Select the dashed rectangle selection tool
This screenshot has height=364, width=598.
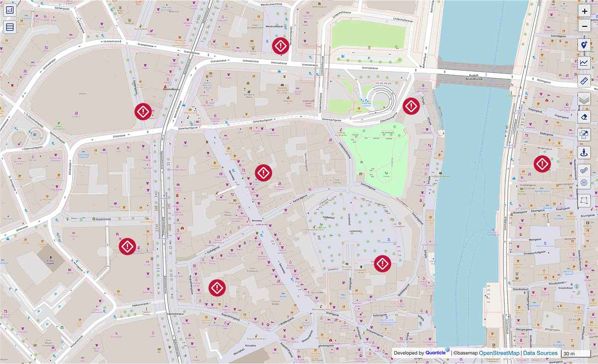(585, 200)
